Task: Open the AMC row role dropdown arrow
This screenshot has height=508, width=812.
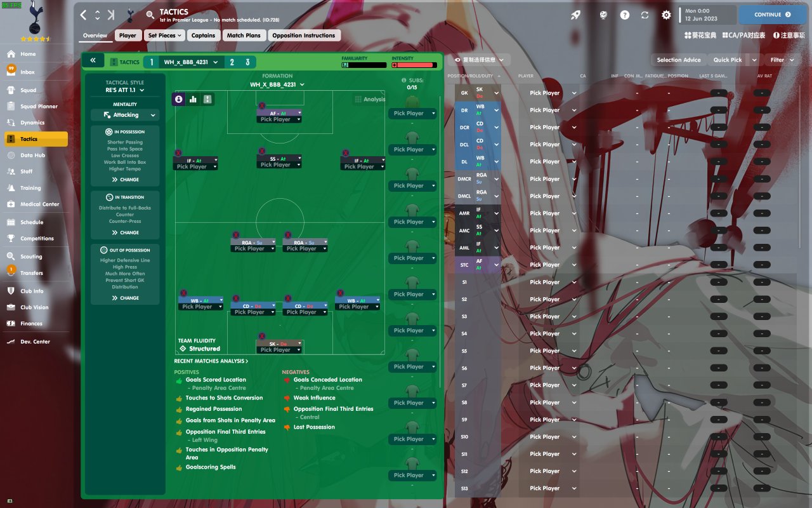Action: click(496, 231)
